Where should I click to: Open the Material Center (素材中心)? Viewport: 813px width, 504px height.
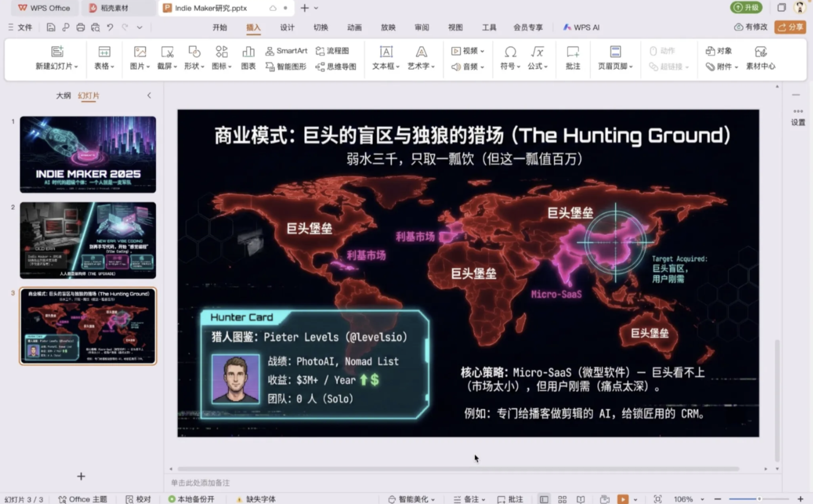coord(760,57)
